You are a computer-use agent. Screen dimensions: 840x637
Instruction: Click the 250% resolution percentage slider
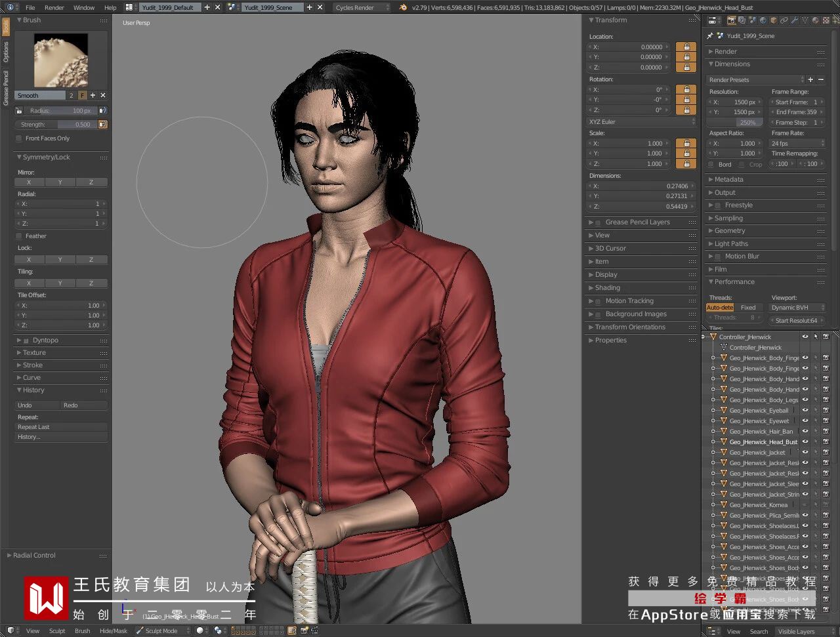pos(733,123)
